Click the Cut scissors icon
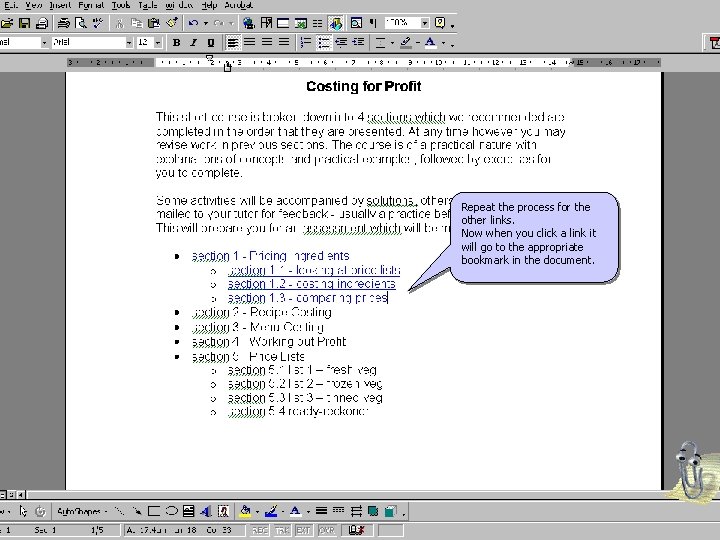The width and height of the screenshot is (720, 540). pyautogui.click(x=120, y=23)
